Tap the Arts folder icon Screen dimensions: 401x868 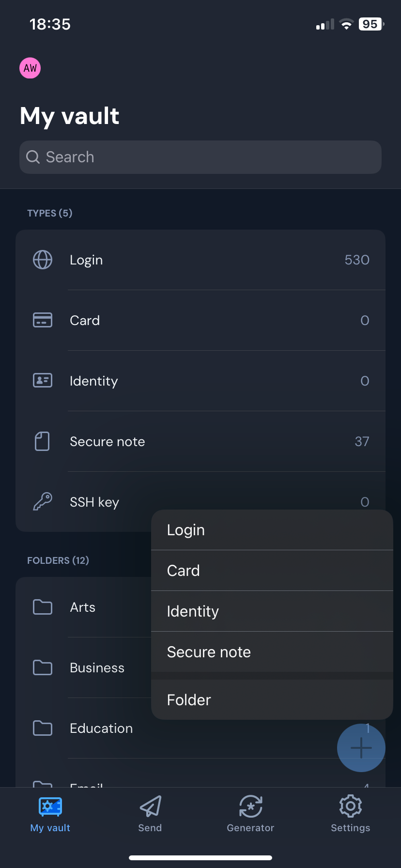(43, 607)
